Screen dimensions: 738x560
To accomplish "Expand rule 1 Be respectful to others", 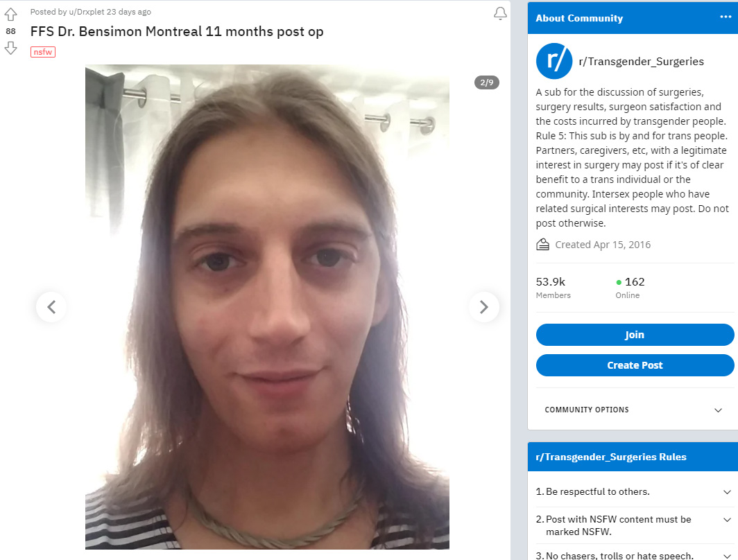I will coord(633,492).
